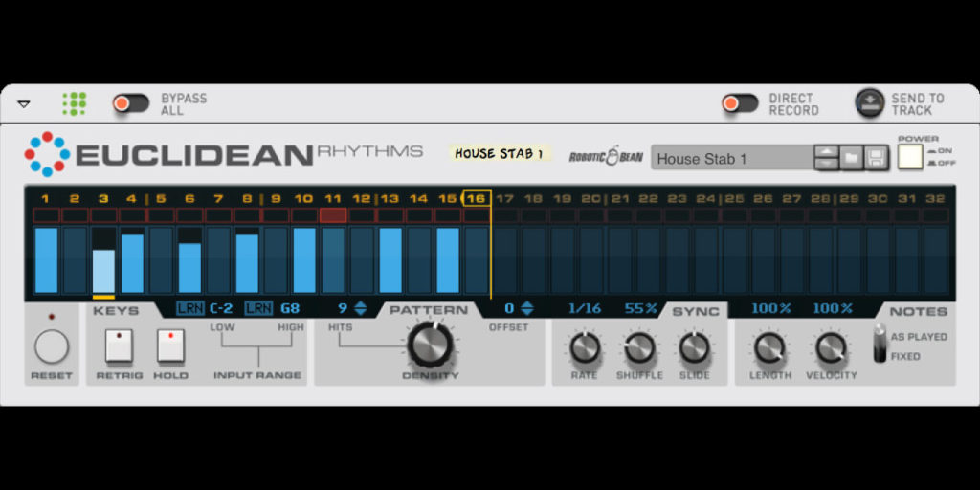Click the step 13 velocity bar
This screenshot has width=980, height=490.
click(x=390, y=260)
